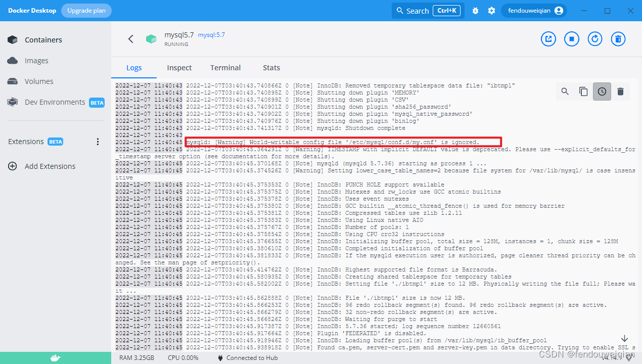Open the Troubleshoot bug icon
Viewport: 642px width, 364px height.
(x=475, y=10)
